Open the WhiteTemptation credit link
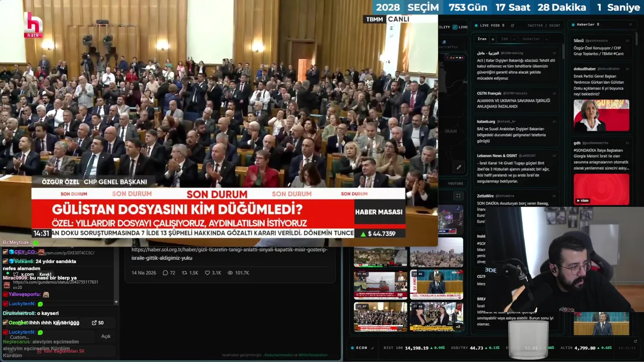Viewport: 644px width, 362px height. pyautogui.click(x=313, y=355)
